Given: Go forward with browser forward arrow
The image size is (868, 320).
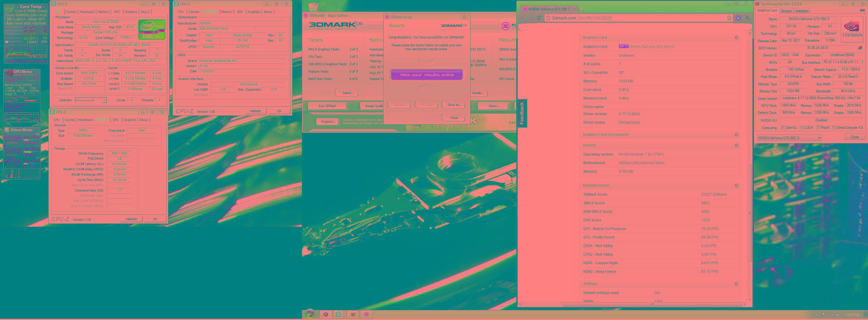Looking at the screenshot, I should pyautogui.click(x=531, y=18).
